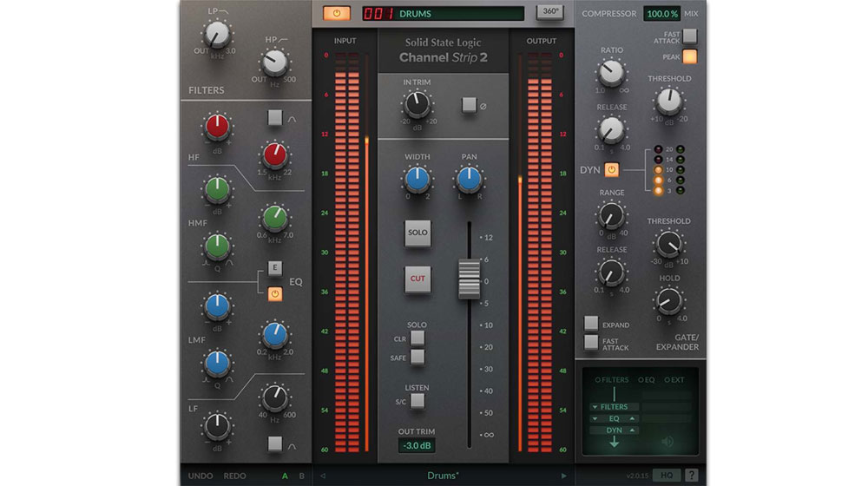
Task: Click the red CUT button
Action: click(418, 279)
